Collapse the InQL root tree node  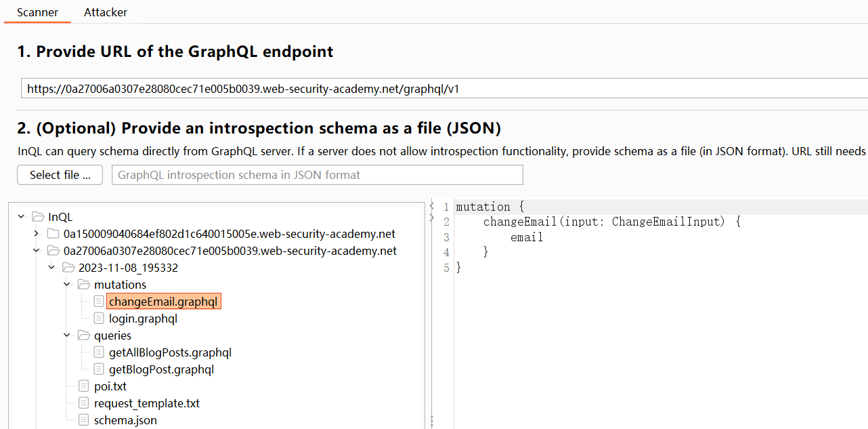pyautogui.click(x=21, y=217)
